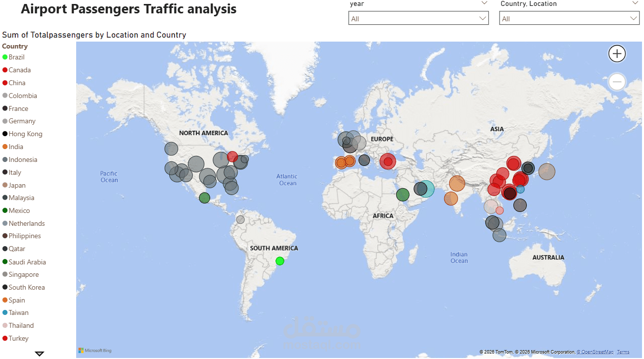Open the OpenStreetMap attribution link
Screen dimensions: 644x359
pos(596,352)
